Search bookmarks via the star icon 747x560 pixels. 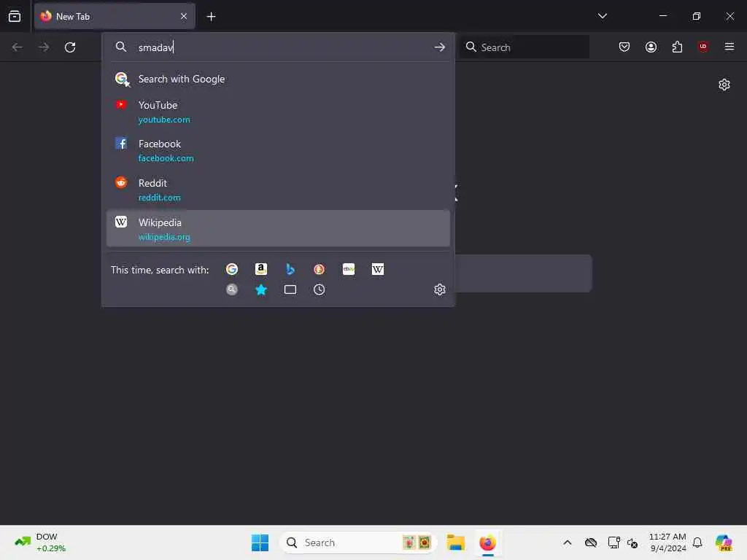point(260,289)
